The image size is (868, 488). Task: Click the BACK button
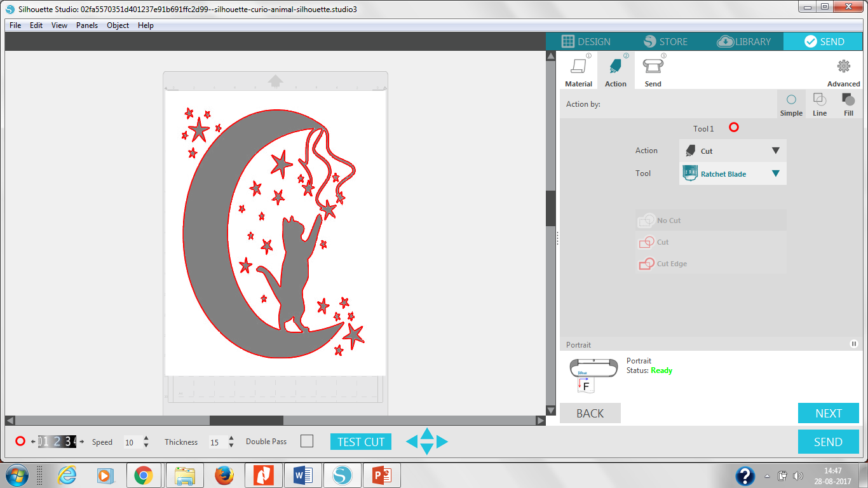[590, 413]
